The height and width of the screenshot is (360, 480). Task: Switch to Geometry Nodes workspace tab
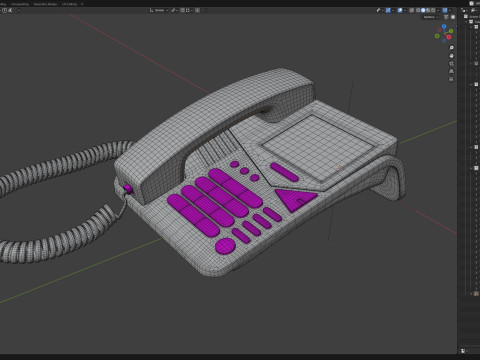tap(45, 4)
